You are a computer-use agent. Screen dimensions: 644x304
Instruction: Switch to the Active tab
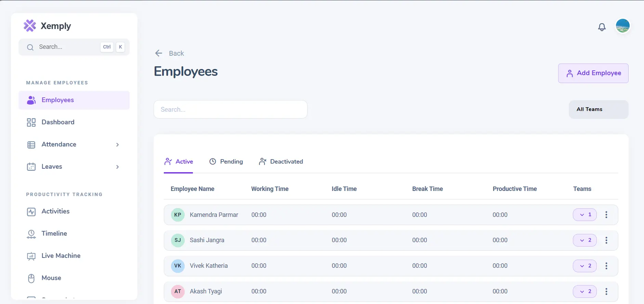(x=179, y=162)
